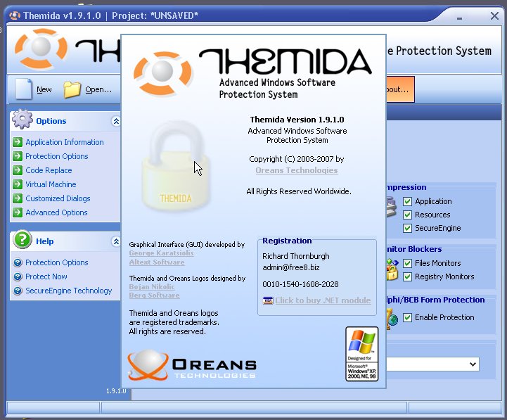Image resolution: width=507 pixels, height=420 pixels.
Task: Click the Open... toolbar label
Action: point(98,89)
